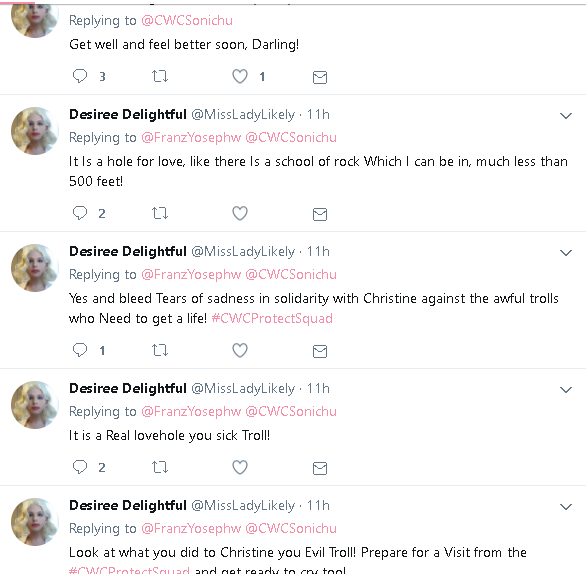This screenshot has height=574, width=586.
Task: Open @CWCSonichu profile link in the top tweet
Action: 187,20
